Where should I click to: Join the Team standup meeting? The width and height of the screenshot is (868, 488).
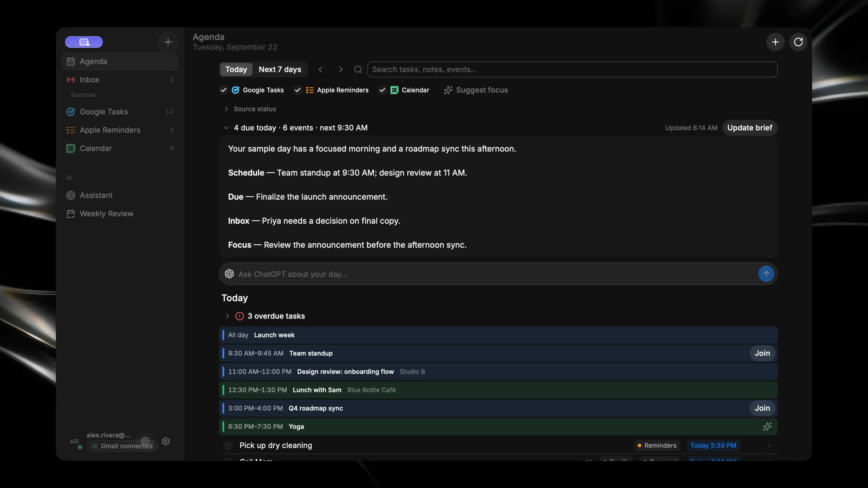pyautogui.click(x=762, y=353)
